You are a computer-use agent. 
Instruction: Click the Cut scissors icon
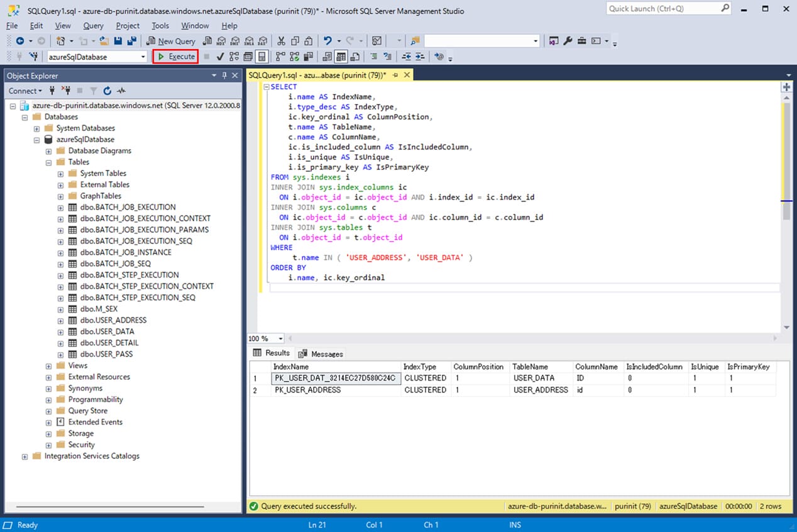point(281,41)
